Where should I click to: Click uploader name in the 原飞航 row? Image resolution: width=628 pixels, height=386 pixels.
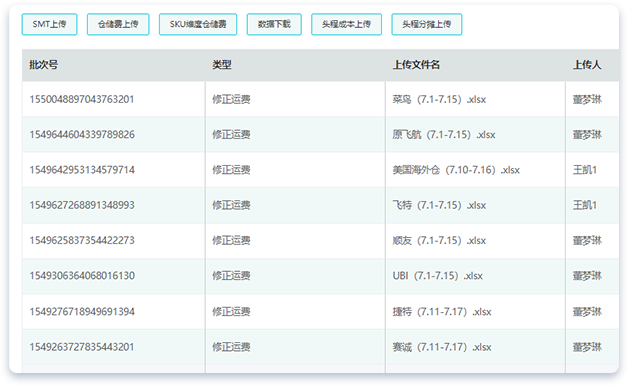[587, 135]
